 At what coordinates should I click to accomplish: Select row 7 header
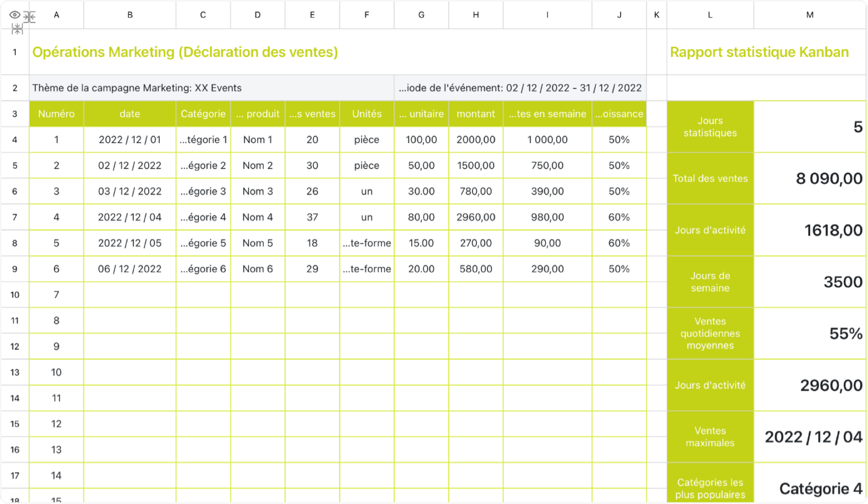pyautogui.click(x=15, y=217)
